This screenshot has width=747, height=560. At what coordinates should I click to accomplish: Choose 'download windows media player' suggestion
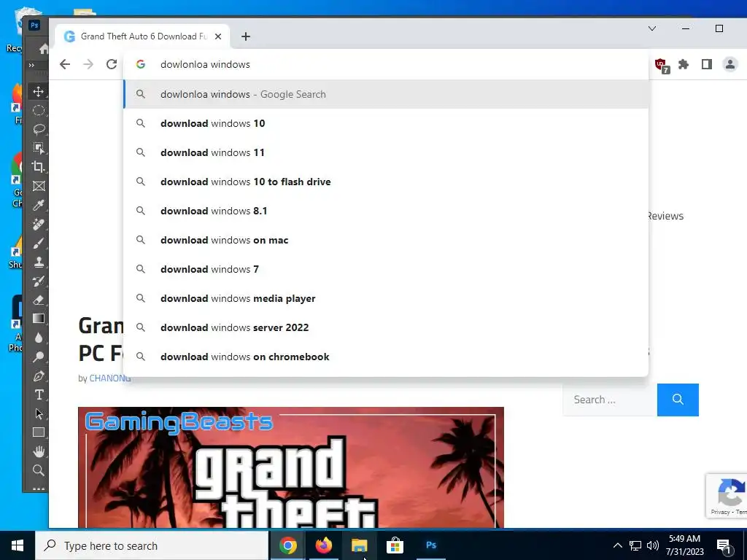pyautogui.click(x=387, y=298)
